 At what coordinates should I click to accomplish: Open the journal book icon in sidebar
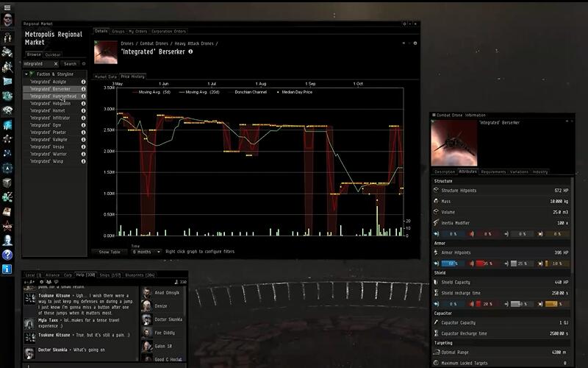click(x=7, y=212)
